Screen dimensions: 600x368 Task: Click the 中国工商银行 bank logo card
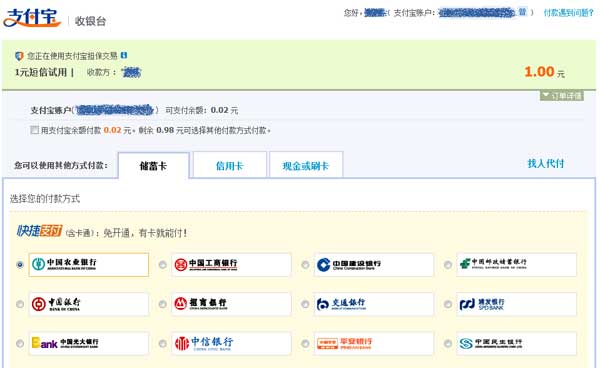pyautogui.click(x=231, y=264)
